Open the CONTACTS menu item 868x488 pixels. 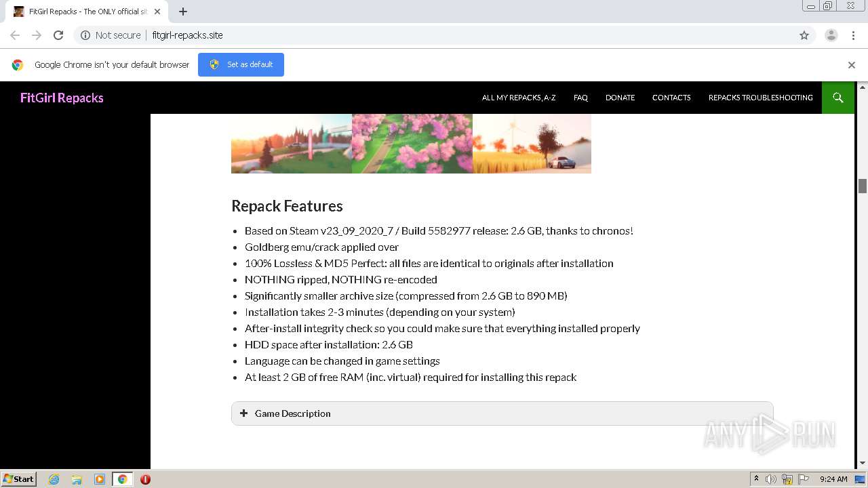tap(671, 98)
